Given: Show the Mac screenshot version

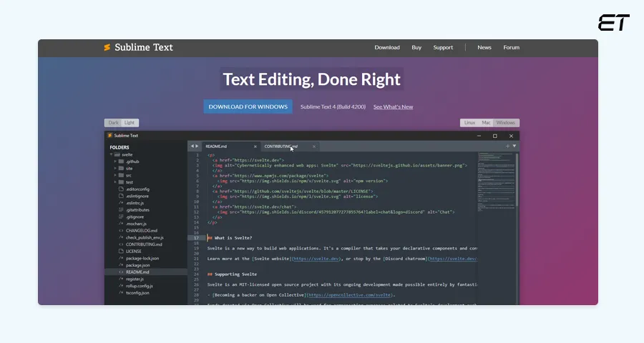Looking at the screenshot, I should coord(486,123).
